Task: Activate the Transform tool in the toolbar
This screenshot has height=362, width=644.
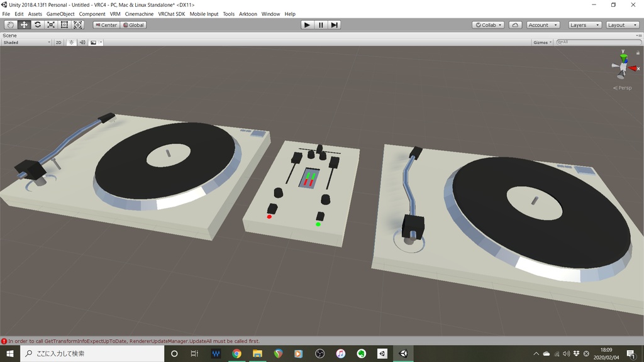Action: click(77, 25)
